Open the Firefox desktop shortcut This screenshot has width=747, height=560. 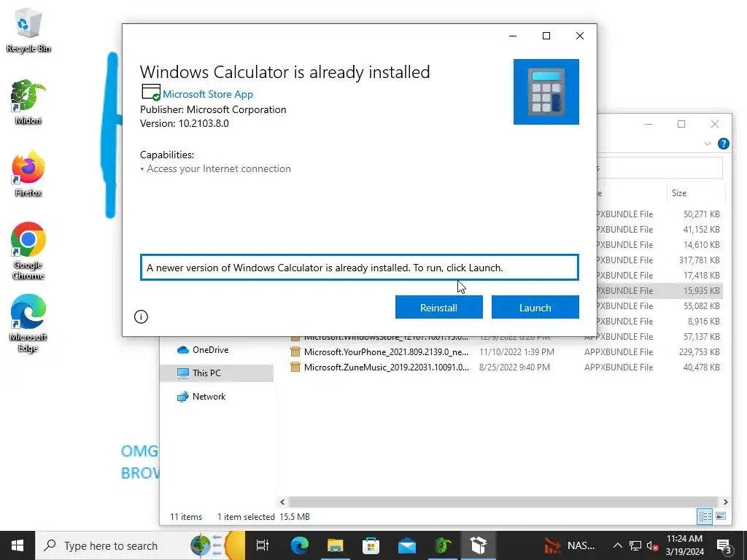(x=28, y=174)
